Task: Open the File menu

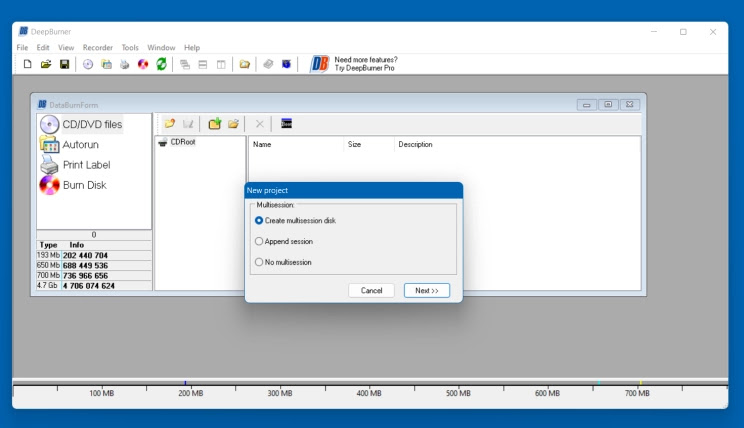Action: [22, 47]
